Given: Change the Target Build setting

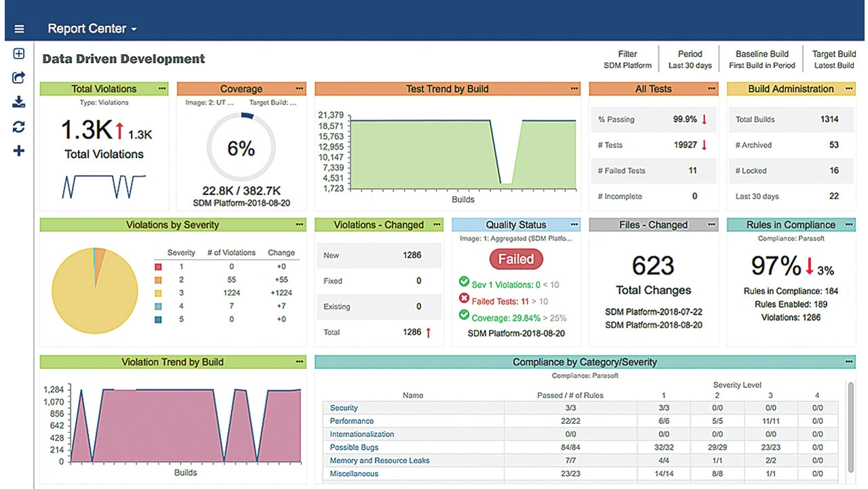Looking at the screenshot, I should [x=833, y=60].
